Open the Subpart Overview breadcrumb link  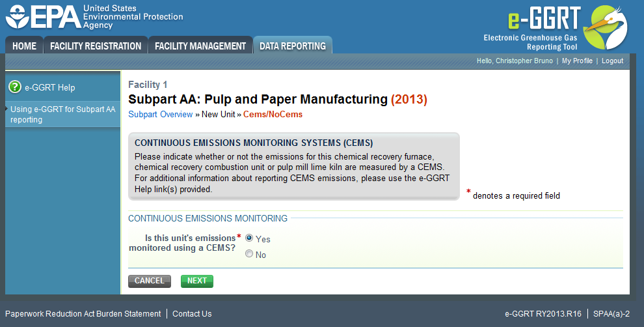[x=160, y=115]
